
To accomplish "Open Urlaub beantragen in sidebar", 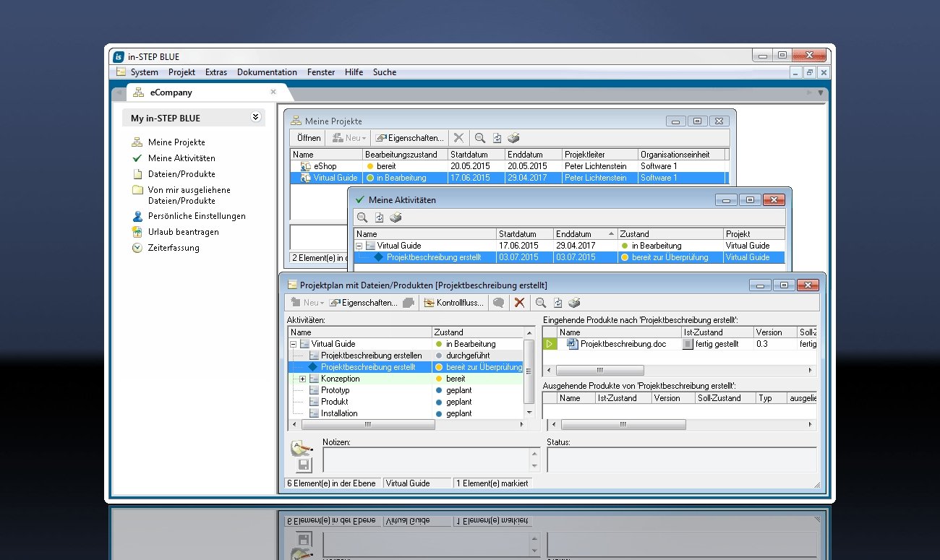I will [x=183, y=232].
